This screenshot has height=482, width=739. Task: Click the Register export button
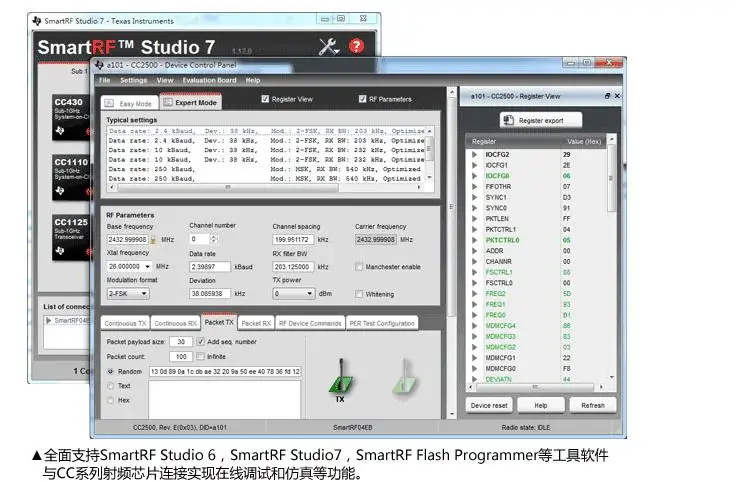point(541,120)
